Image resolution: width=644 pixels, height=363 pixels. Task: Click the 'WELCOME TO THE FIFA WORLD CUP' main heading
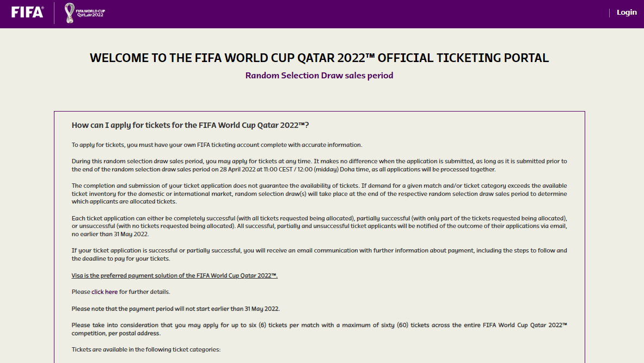[319, 58]
